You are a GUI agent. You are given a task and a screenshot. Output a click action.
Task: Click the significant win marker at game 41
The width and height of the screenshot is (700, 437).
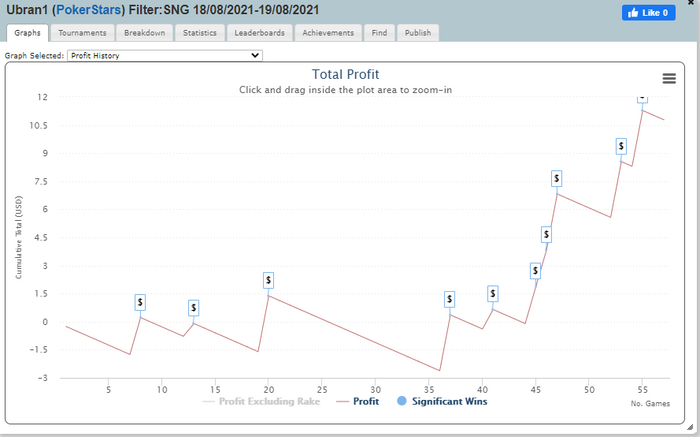click(x=492, y=293)
